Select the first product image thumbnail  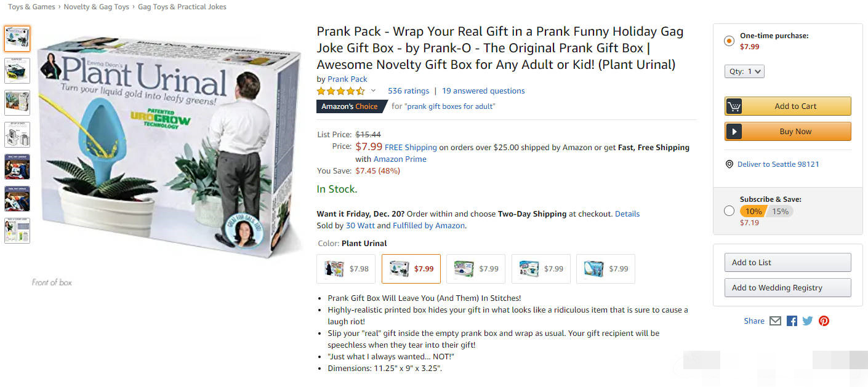17,39
